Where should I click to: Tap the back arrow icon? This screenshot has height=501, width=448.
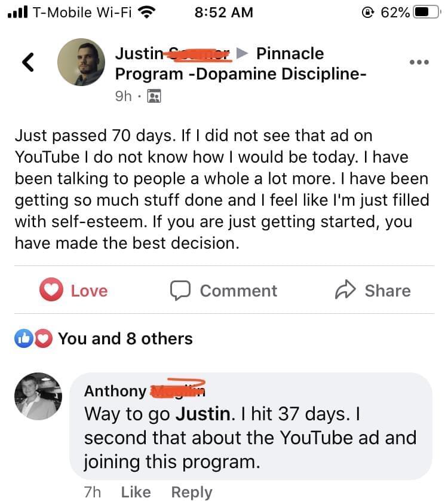click(x=27, y=62)
